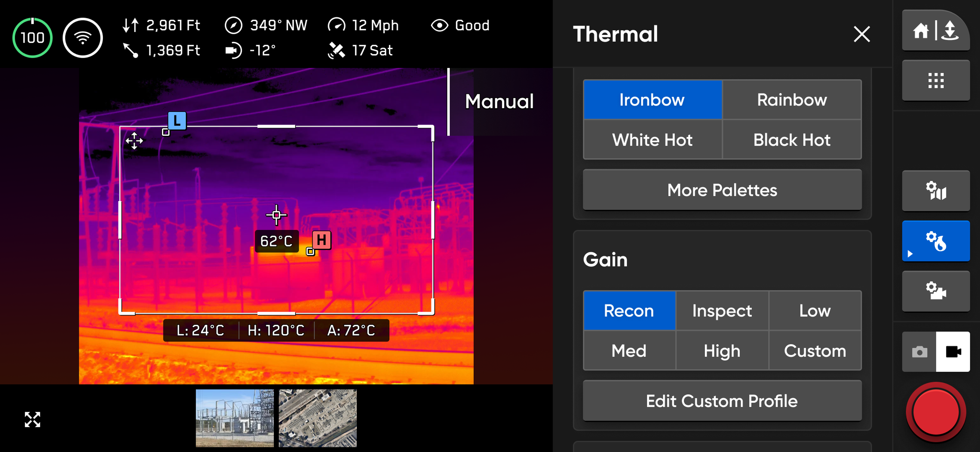Open the visible camera substation thumbnail
Viewport: 980px width, 452px height.
click(x=235, y=418)
